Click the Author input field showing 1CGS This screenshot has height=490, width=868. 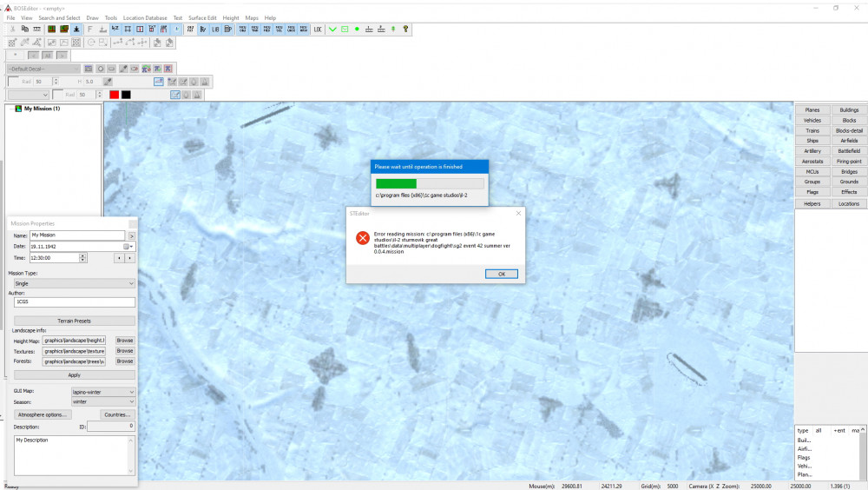coord(74,302)
